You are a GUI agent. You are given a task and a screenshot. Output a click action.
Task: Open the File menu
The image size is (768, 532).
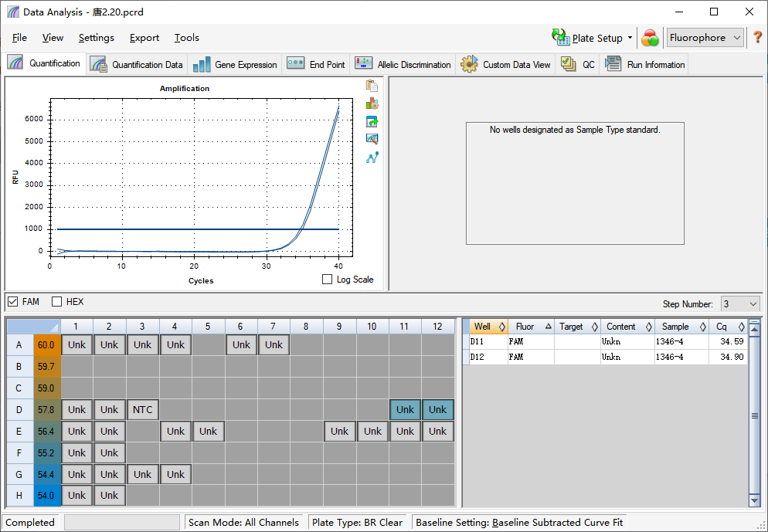click(19, 38)
